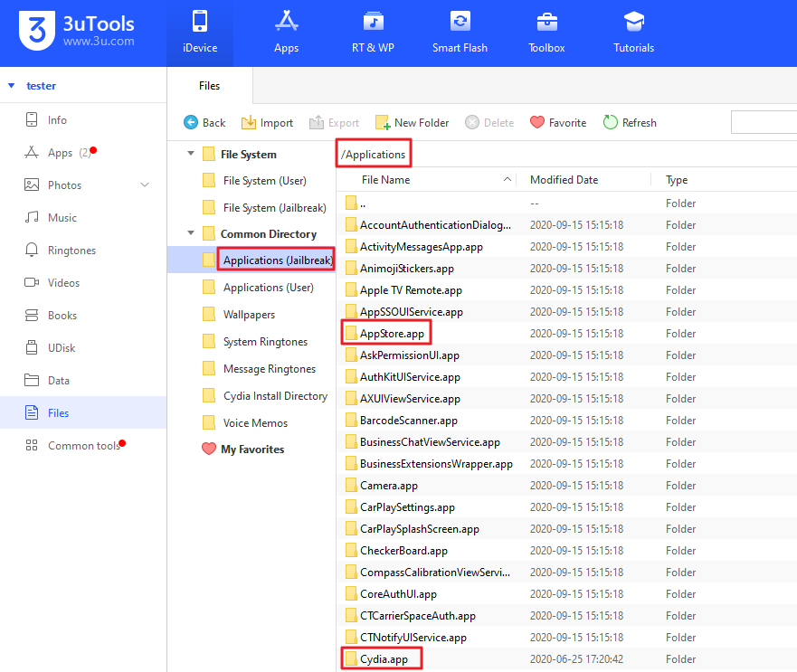797x672 pixels.
Task: Open Books in the sidebar
Action: pos(83,315)
